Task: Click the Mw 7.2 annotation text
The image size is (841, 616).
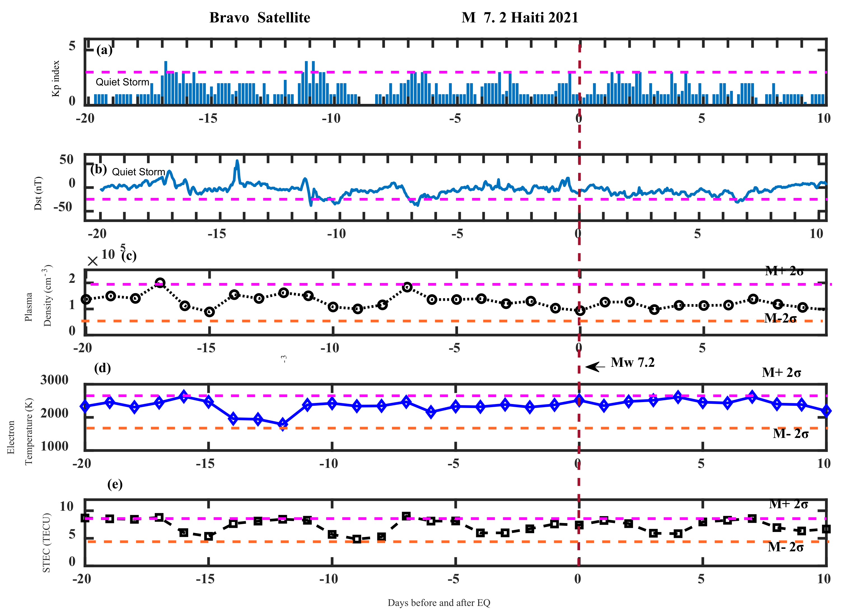Action: 632,362
